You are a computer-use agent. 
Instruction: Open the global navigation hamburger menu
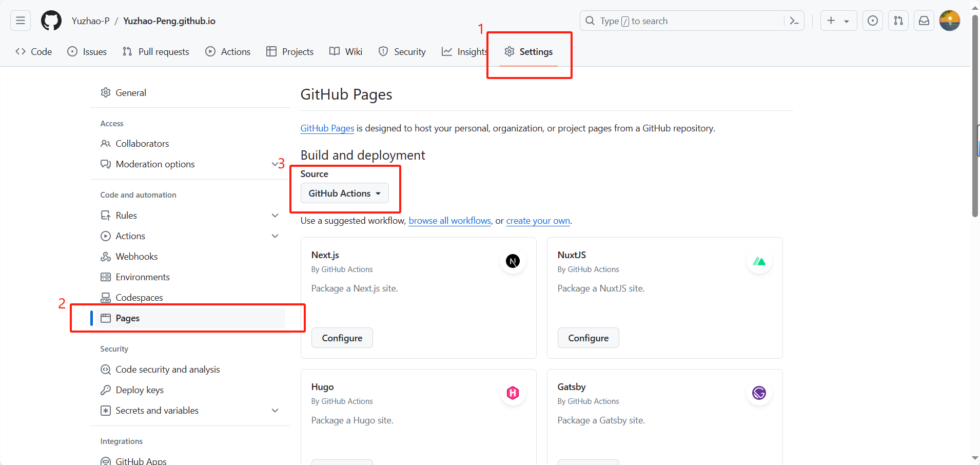(21, 21)
